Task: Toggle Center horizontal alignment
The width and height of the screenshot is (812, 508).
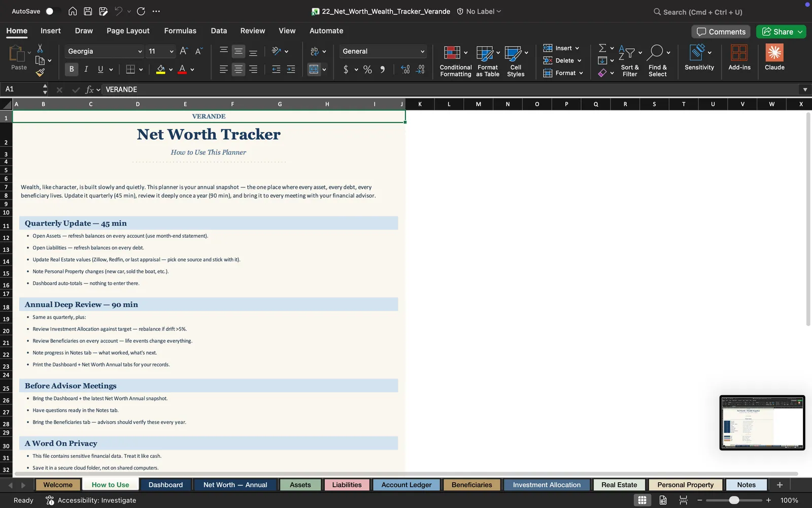Action: point(238,69)
